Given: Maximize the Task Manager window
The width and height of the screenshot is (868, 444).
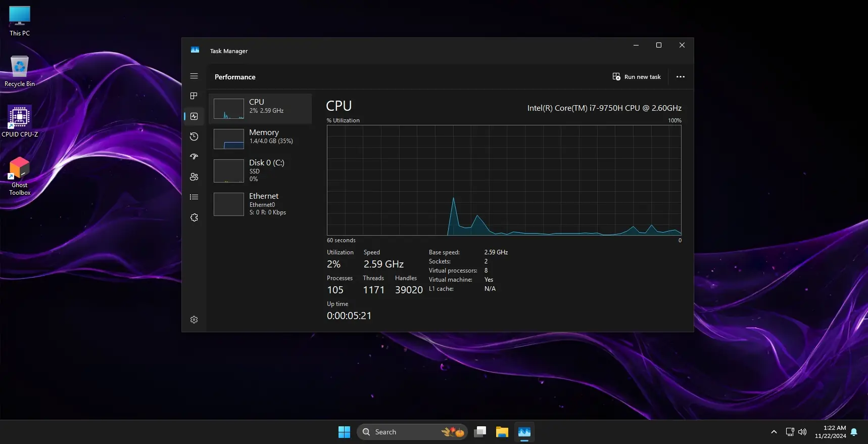Looking at the screenshot, I should 659,45.
